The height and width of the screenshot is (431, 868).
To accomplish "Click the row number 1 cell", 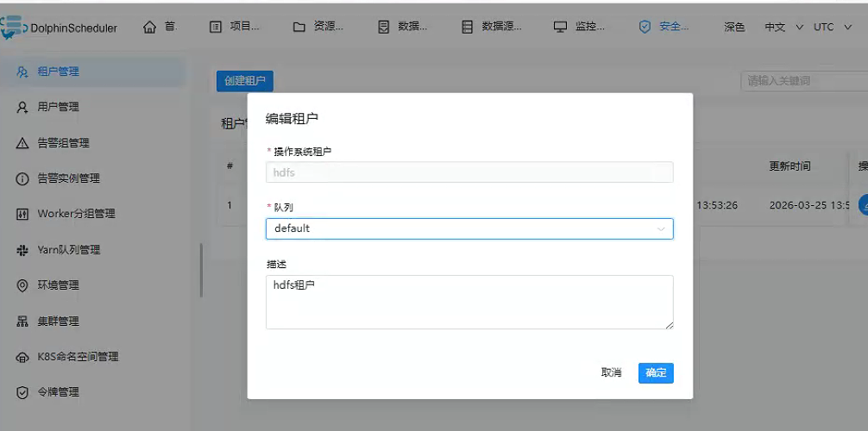I will click(230, 205).
